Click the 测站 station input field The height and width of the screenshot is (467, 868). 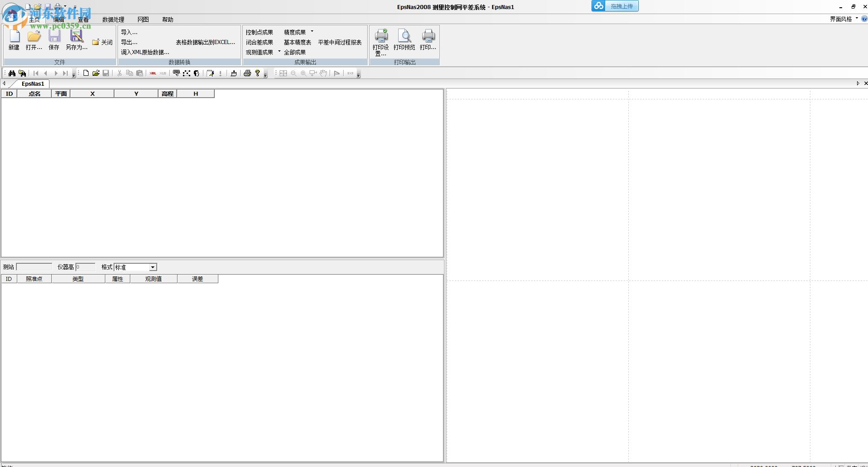pyautogui.click(x=34, y=267)
